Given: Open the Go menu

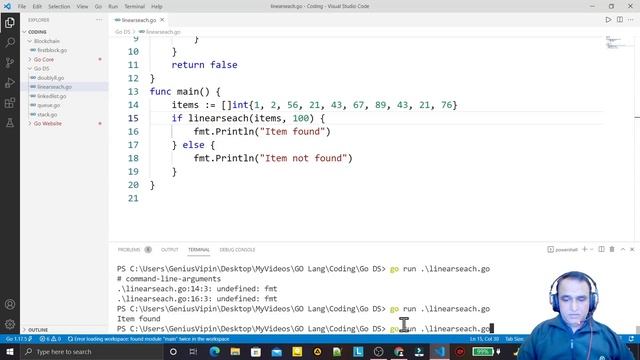Looking at the screenshot, I should (98, 7).
